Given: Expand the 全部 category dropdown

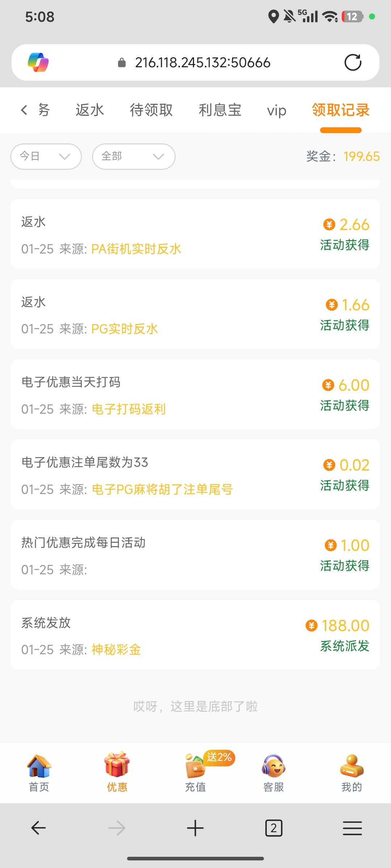Looking at the screenshot, I should [134, 157].
